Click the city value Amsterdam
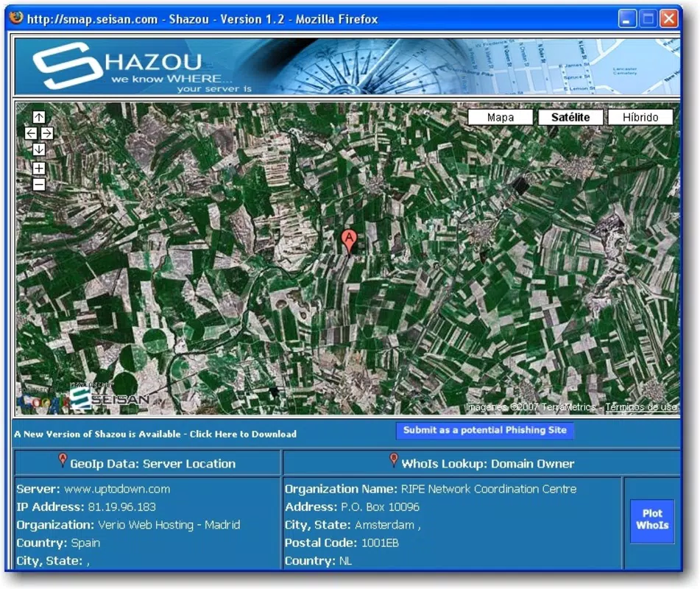 click(384, 525)
